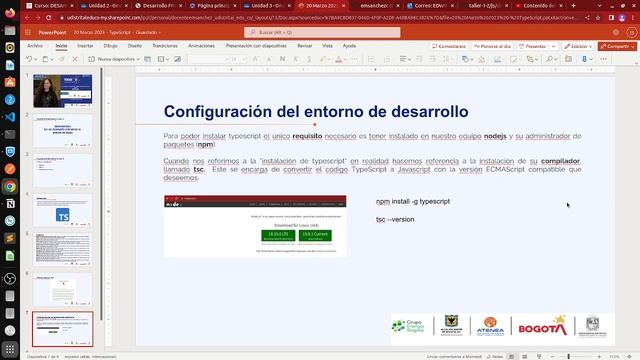The width and height of the screenshot is (640, 360).
Task: Click the increase font size icon
Action: coord(256,59)
